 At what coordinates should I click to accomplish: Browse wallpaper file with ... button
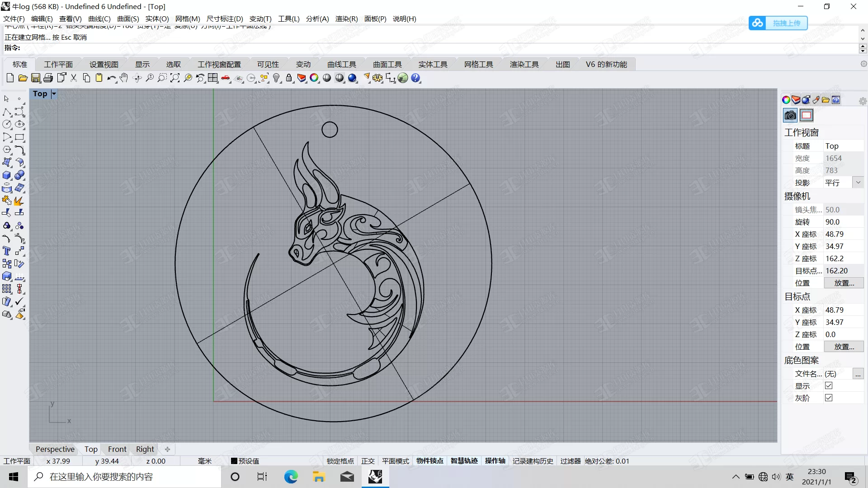pyautogui.click(x=858, y=374)
